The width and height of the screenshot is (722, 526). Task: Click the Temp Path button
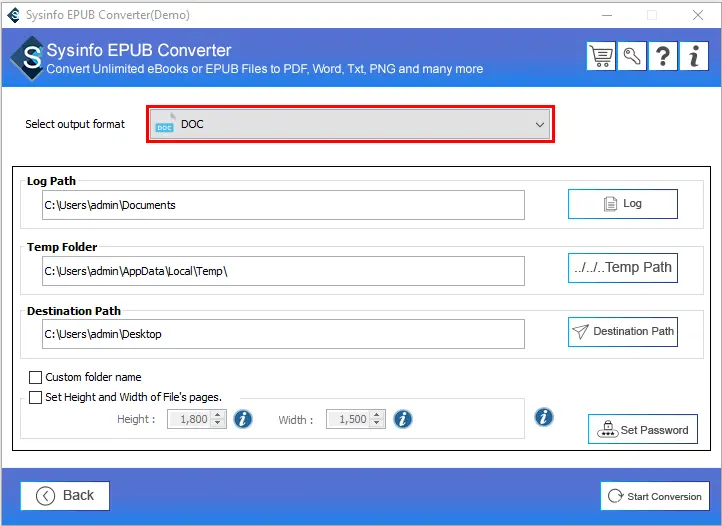pos(623,268)
